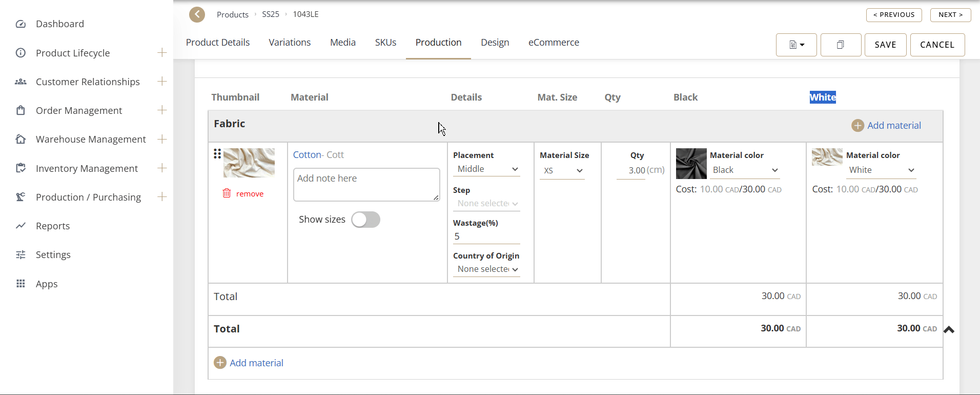This screenshot has height=395, width=980.
Task: Open the Material Size XS dropdown
Action: click(563, 171)
